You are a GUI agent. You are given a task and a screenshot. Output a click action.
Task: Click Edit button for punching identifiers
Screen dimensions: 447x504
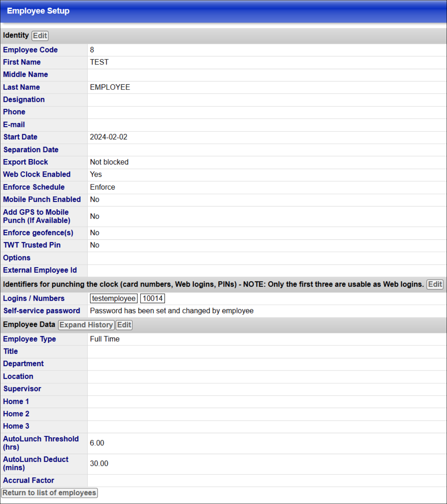coord(435,285)
